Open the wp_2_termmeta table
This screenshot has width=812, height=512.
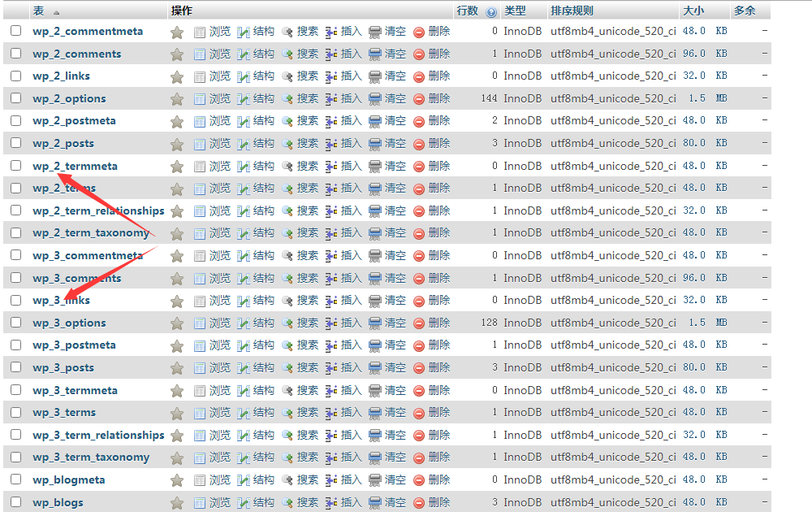pyautogui.click(x=75, y=167)
